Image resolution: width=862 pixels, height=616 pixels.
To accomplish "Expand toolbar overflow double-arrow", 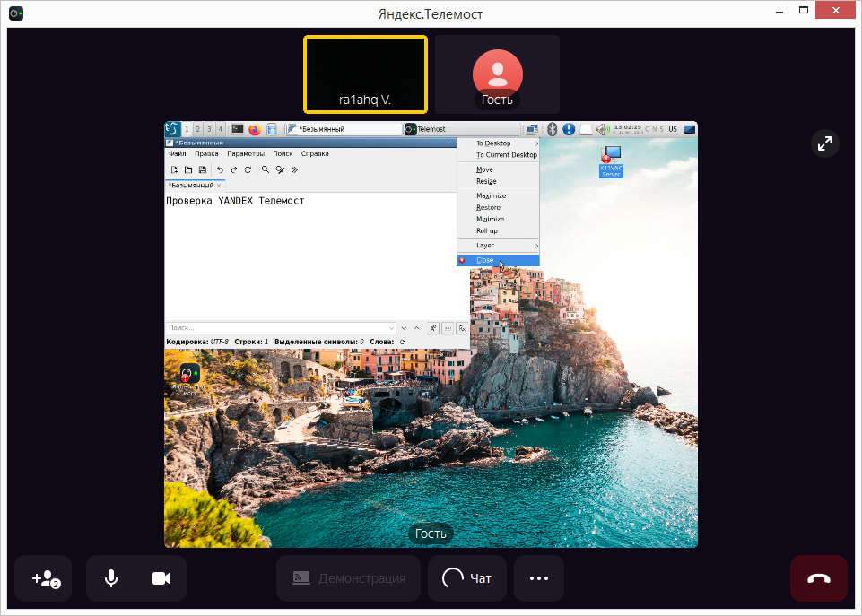I will (294, 169).
